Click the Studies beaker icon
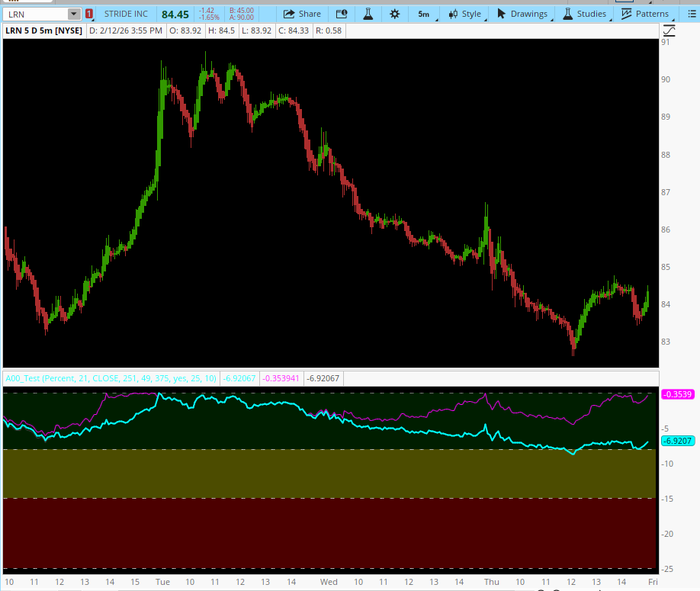The height and width of the screenshot is (591, 700). (568, 14)
